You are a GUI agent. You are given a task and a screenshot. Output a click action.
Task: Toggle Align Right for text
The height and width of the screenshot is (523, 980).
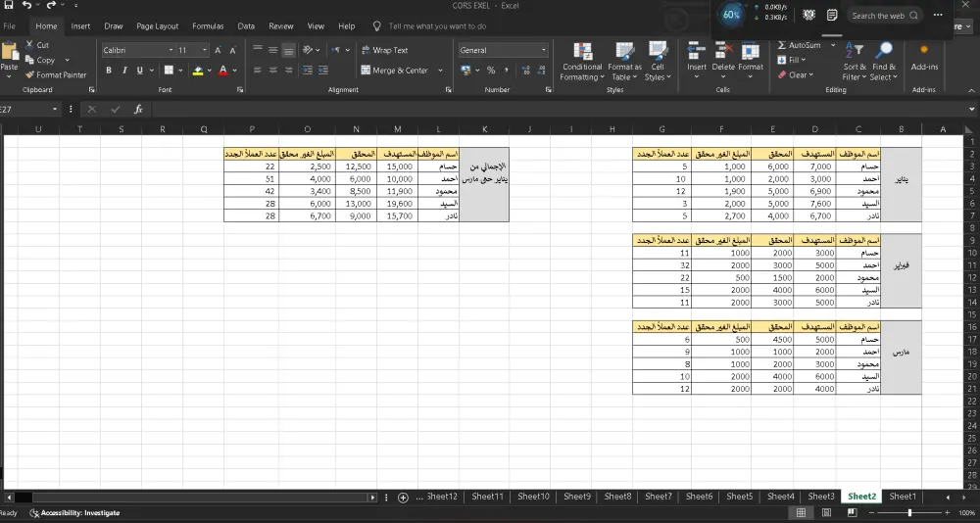(288, 71)
